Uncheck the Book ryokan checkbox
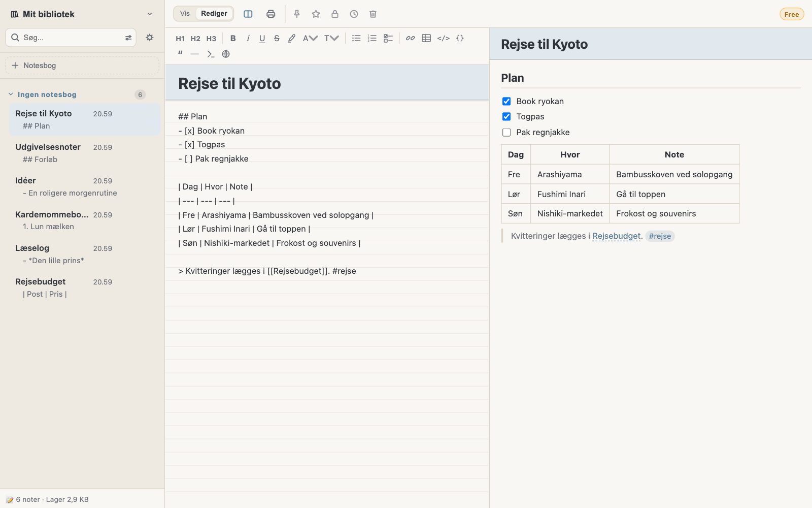The height and width of the screenshot is (508, 812). 506,101
